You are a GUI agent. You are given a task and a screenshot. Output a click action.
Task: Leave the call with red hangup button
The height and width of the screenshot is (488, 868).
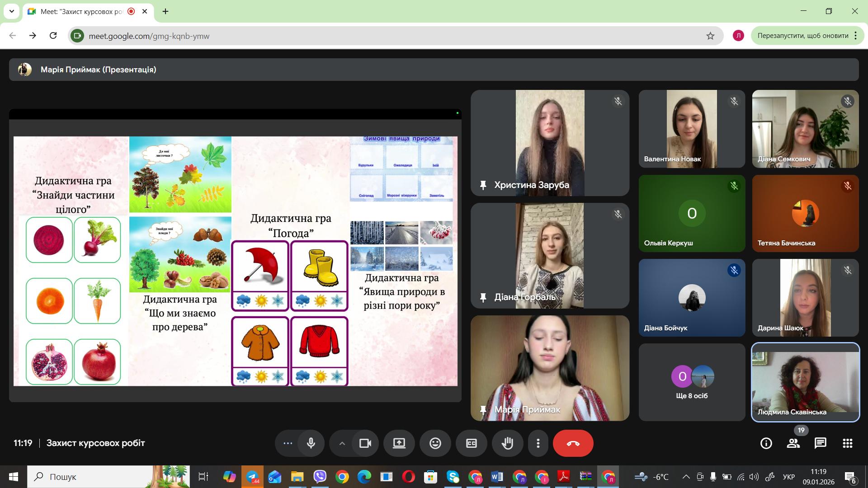(573, 443)
